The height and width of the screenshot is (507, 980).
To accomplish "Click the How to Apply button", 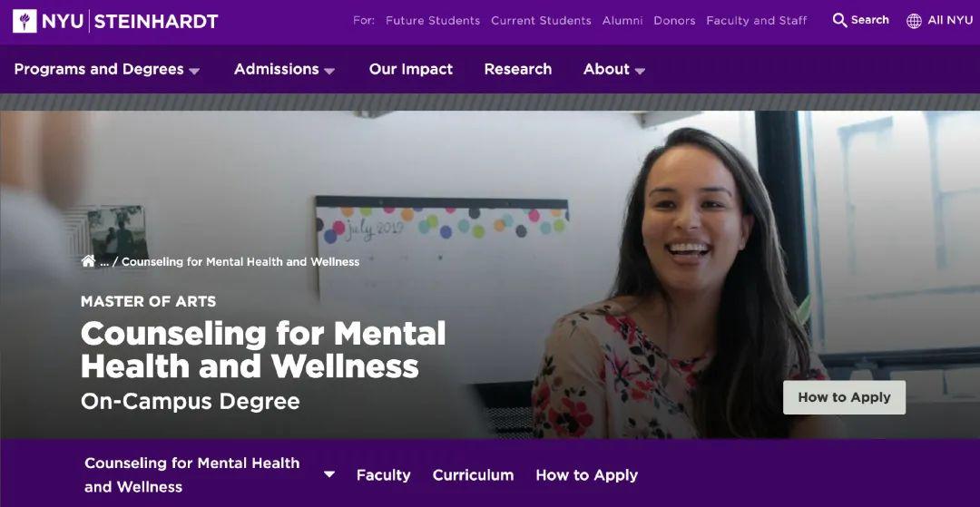I will coord(844,397).
